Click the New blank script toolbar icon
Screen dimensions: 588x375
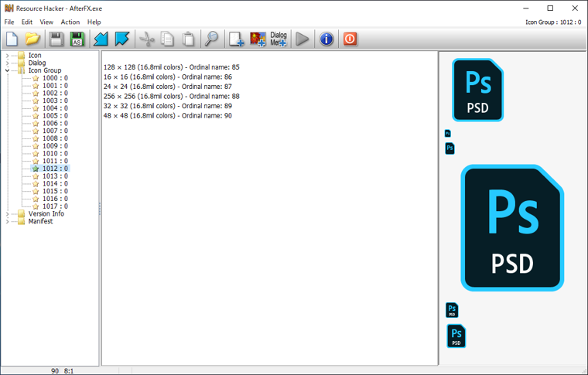pos(12,39)
